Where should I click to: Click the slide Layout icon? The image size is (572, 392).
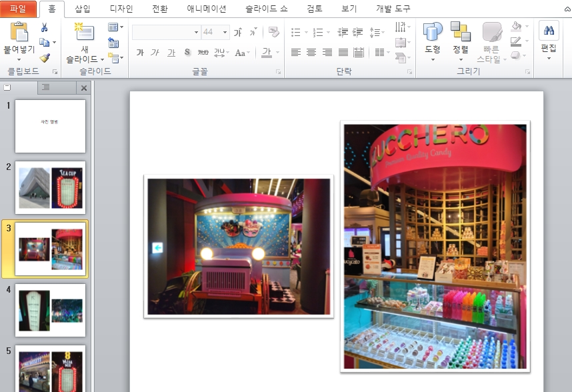113,27
